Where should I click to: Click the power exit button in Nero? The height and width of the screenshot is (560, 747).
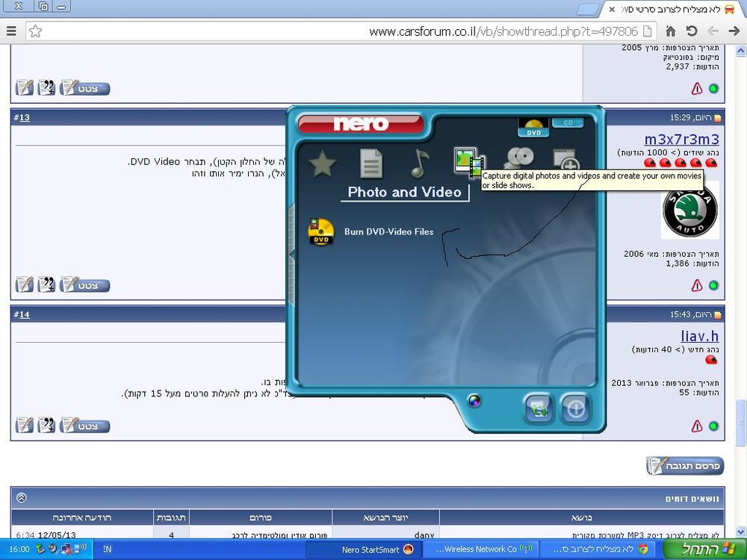575,408
